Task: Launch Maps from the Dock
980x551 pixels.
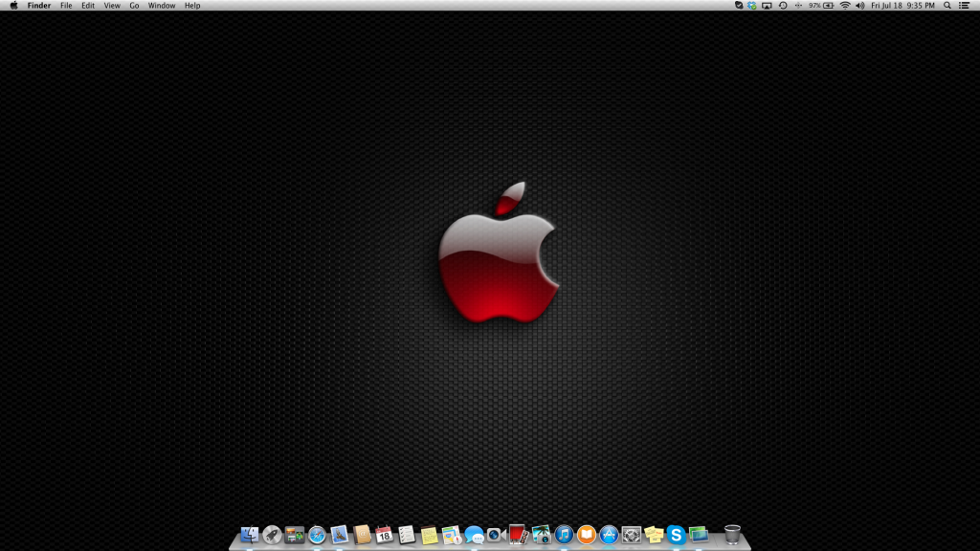Action: coord(452,535)
